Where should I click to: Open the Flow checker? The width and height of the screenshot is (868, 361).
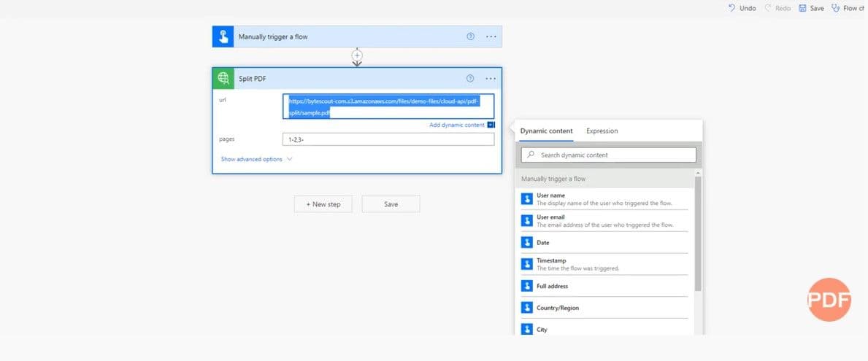(x=845, y=8)
